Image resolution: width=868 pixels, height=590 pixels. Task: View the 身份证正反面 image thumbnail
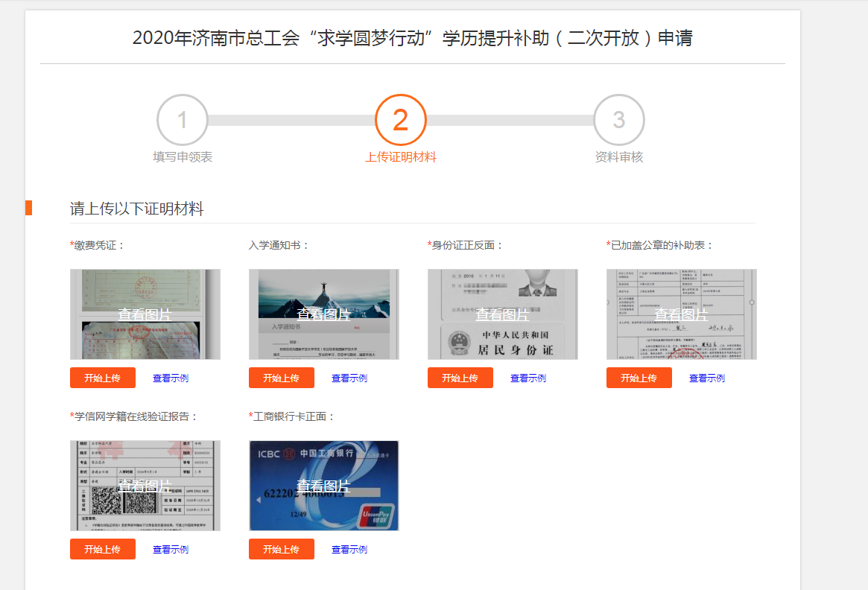[x=502, y=314]
